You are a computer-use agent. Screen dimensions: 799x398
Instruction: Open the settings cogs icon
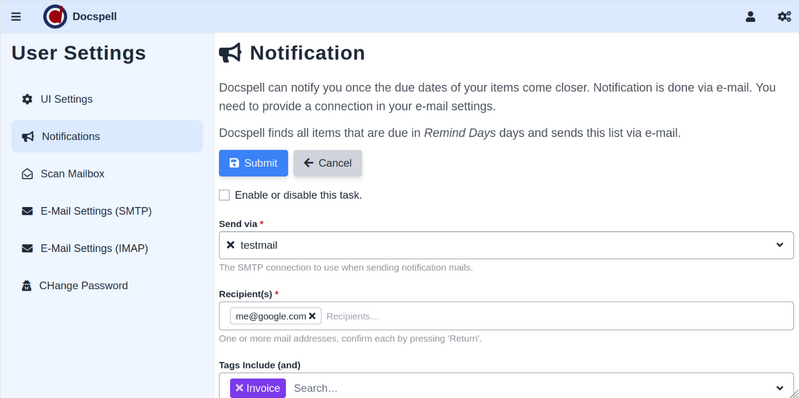point(784,17)
